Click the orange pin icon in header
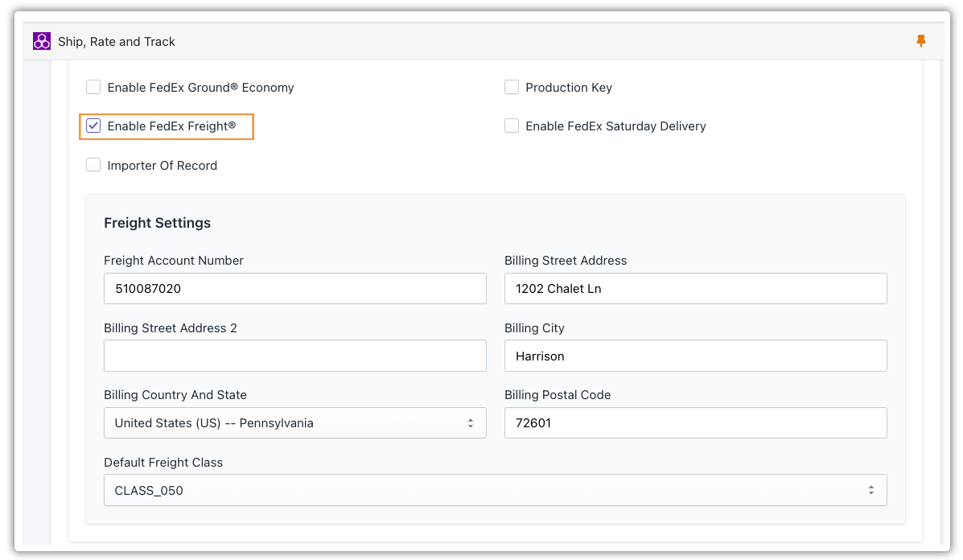Viewport: 963px width, 560px height. tap(920, 40)
